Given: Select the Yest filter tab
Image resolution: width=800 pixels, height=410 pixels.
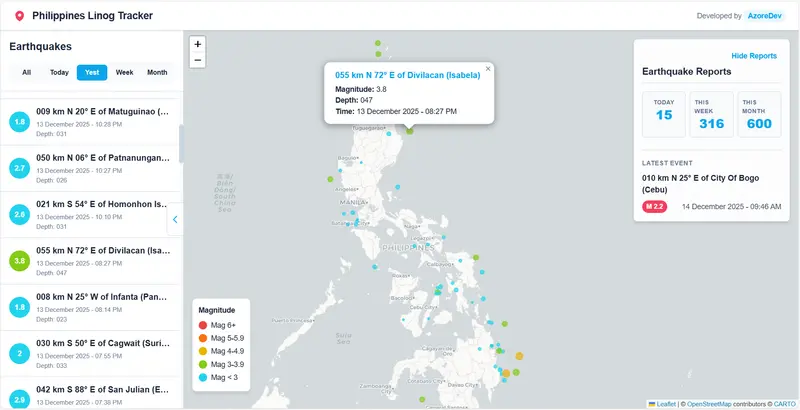Looking at the screenshot, I should (x=92, y=72).
